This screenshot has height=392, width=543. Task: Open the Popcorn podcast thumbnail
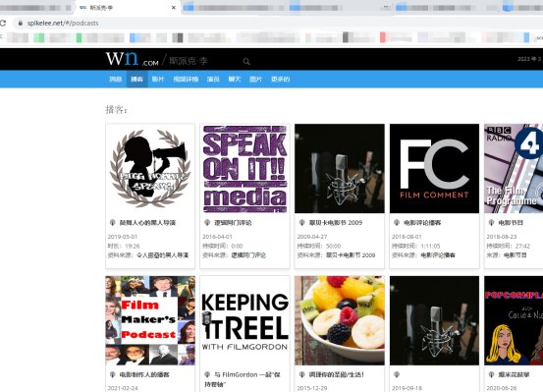[x=514, y=320]
